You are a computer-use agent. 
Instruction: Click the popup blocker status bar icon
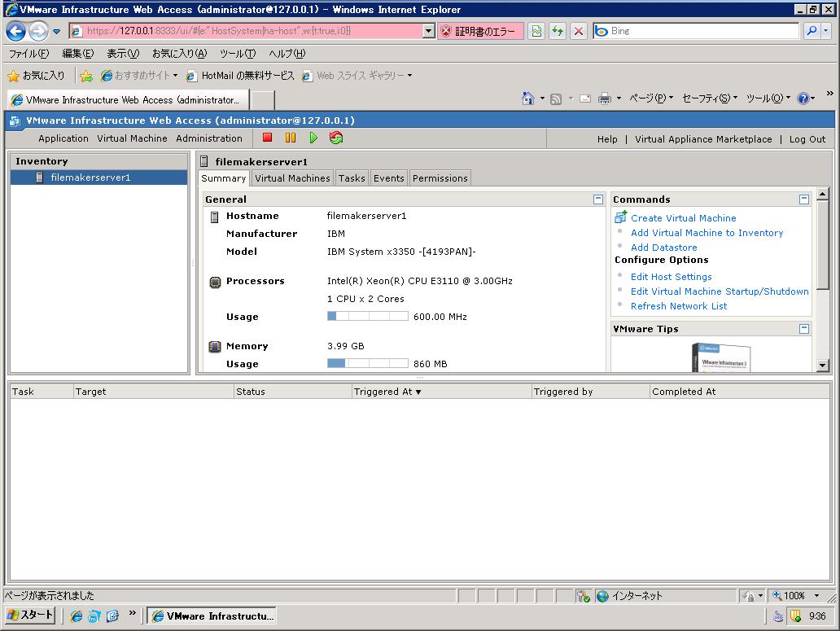tap(584, 596)
